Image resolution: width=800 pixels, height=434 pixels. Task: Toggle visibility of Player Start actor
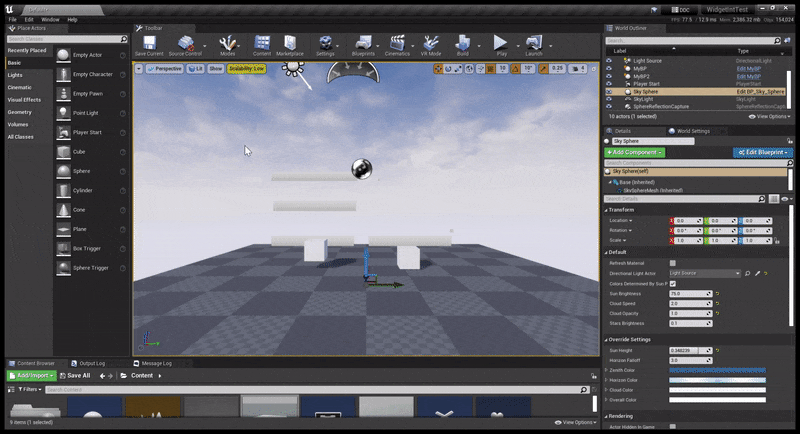[609, 84]
